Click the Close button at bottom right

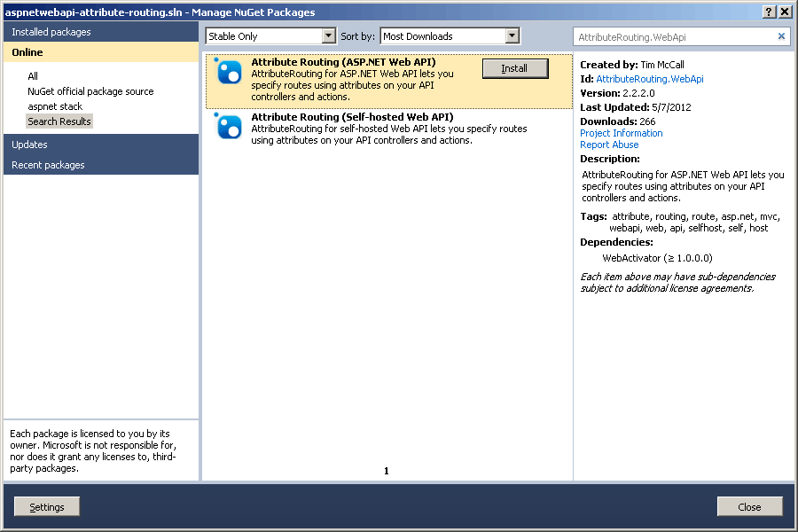(x=749, y=507)
